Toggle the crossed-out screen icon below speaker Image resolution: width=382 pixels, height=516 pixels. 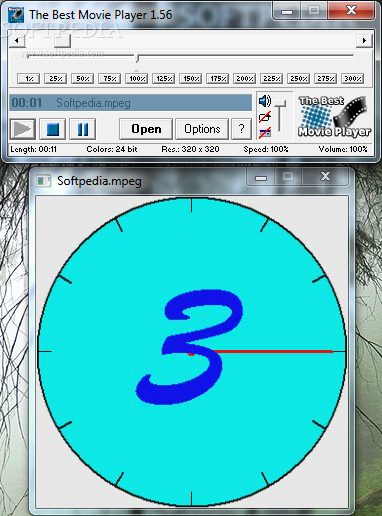265,133
